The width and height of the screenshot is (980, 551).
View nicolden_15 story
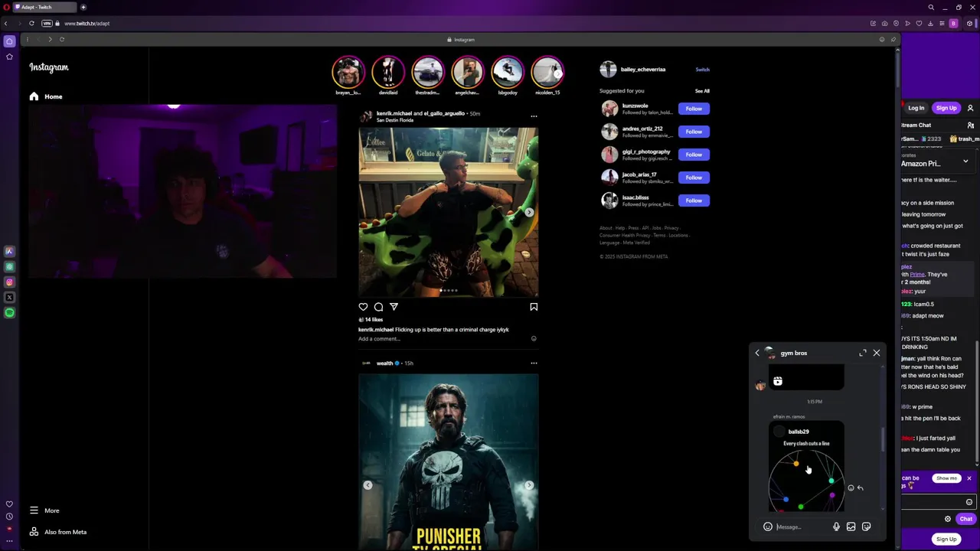[x=547, y=73]
